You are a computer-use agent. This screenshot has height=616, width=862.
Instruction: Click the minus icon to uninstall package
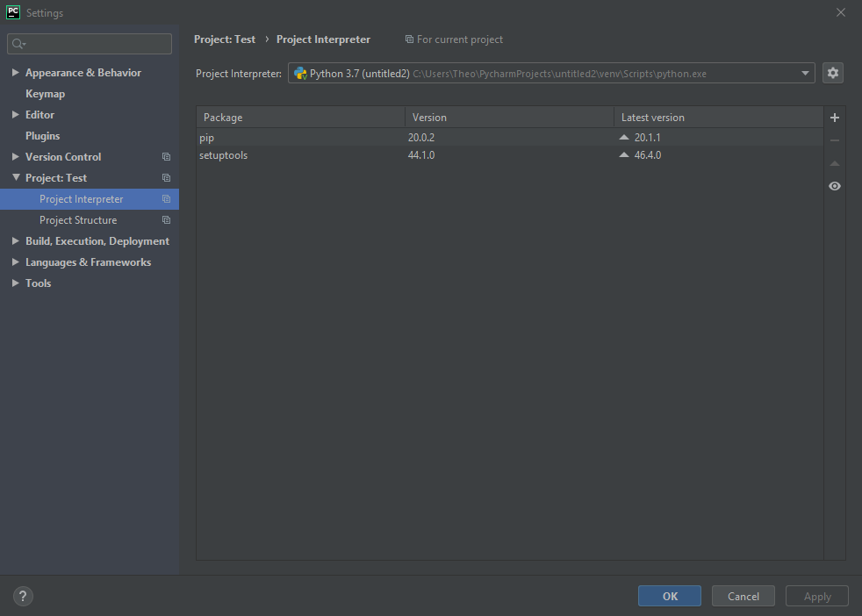tap(835, 140)
